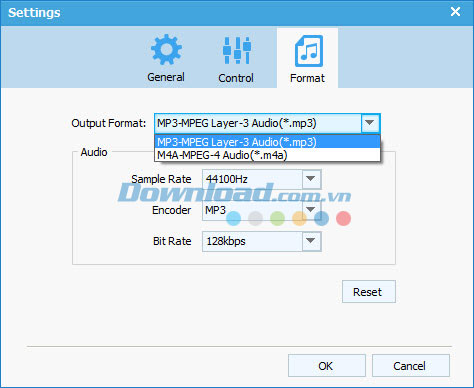Open the Control sliders icon

pyautogui.click(x=237, y=50)
